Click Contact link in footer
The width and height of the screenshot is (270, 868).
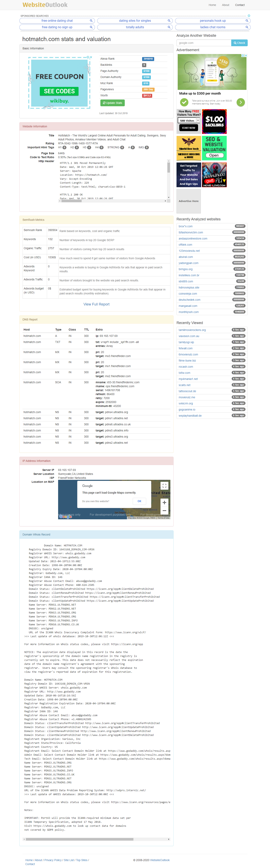(x=30, y=864)
